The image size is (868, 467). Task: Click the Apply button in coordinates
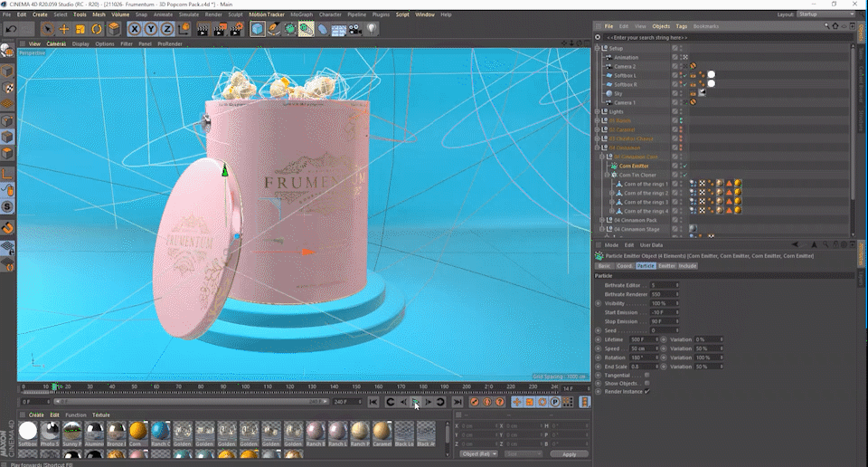(x=569, y=454)
